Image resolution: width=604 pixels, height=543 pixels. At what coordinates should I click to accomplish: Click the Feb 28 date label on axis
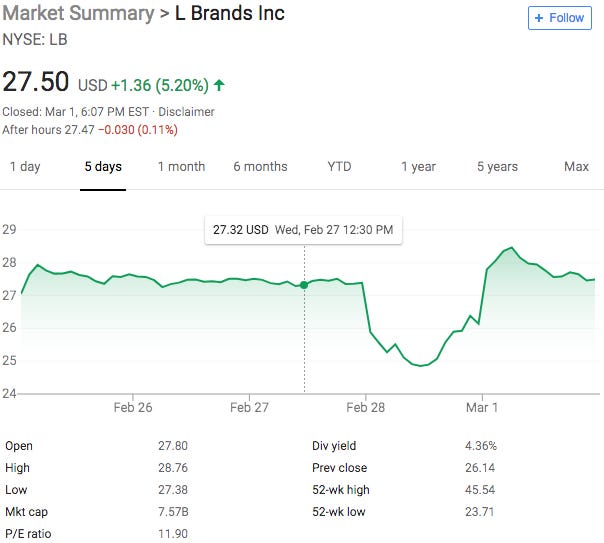click(x=365, y=408)
